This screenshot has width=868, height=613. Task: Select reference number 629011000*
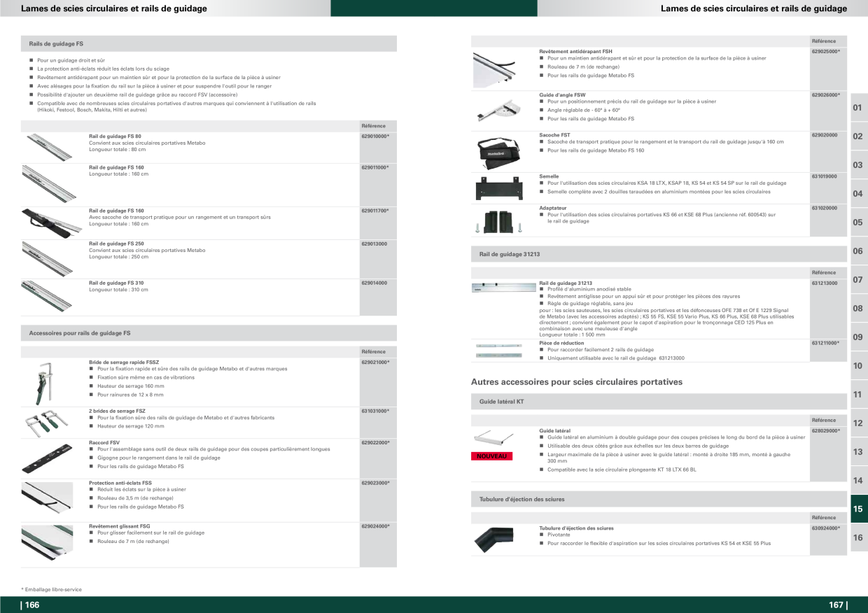click(375, 167)
